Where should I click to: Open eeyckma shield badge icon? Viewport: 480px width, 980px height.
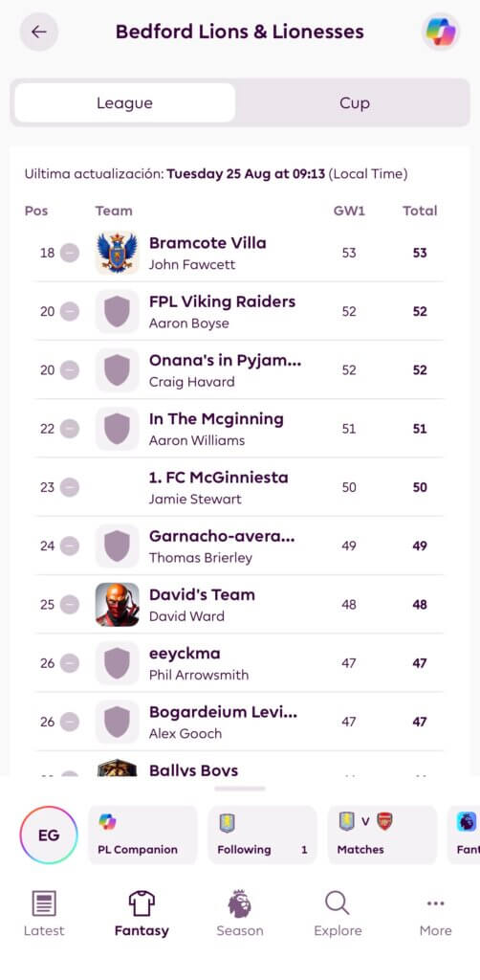pyautogui.click(x=118, y=663)
